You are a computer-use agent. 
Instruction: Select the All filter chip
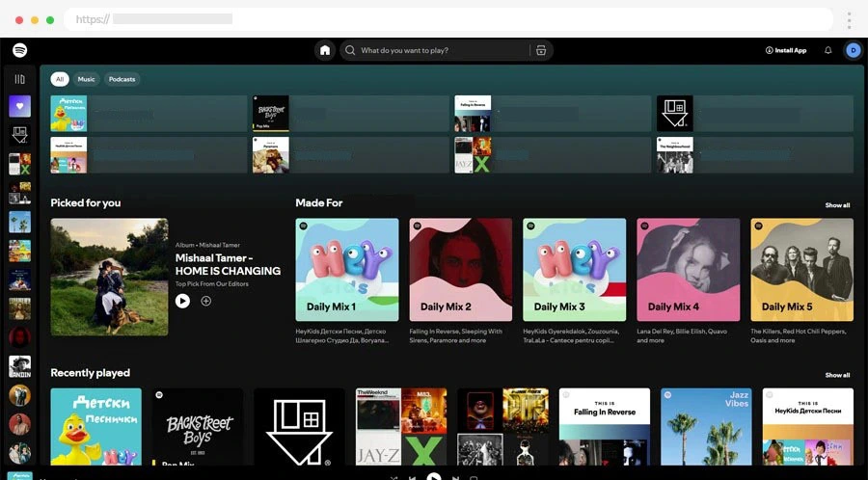click(x=60, y=79)
